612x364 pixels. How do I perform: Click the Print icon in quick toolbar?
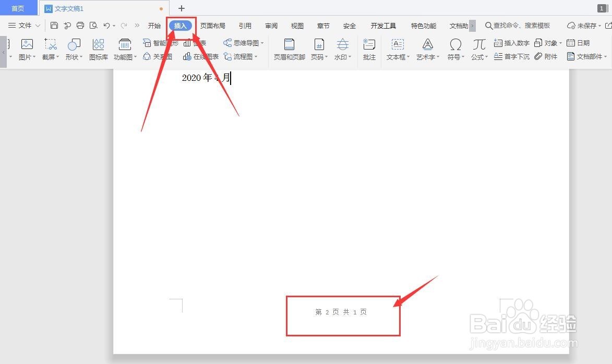(x=80, y=26)
